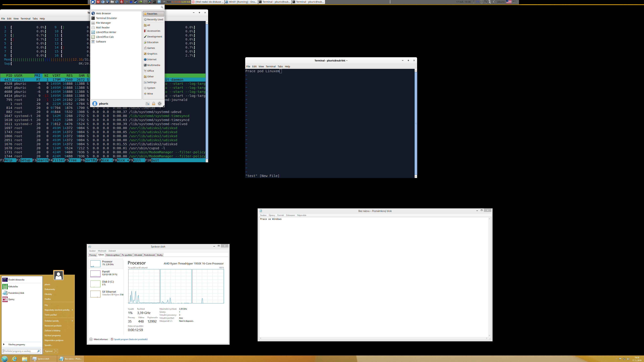Switch to Podrobnosti tab in Správce úloh
The image size is (644, 362).
[x=149, y=255]
